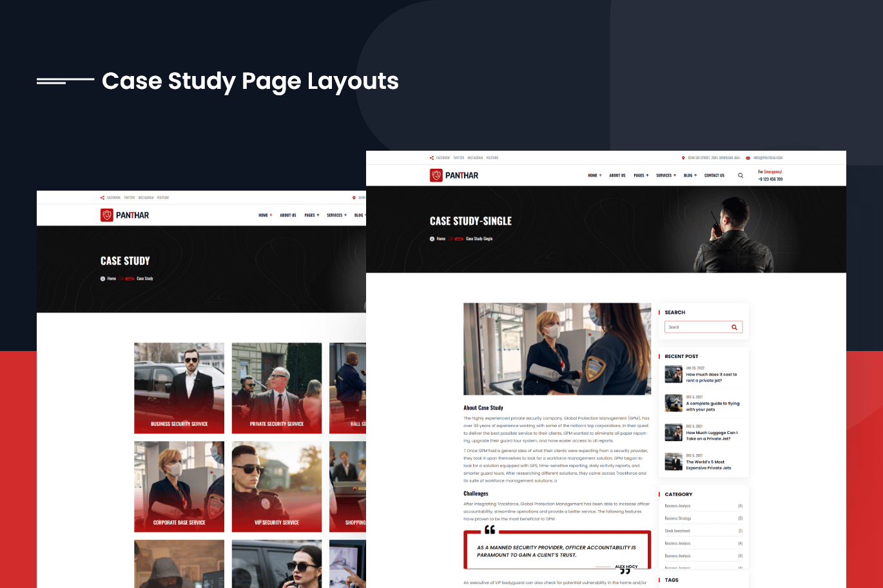Expand the Pages menu on Case Study-Single page
This screenshot has height=588, width=883.
[641, 175]
